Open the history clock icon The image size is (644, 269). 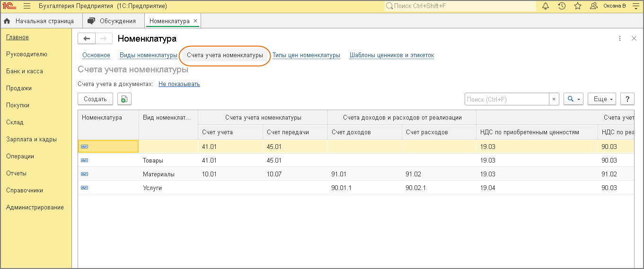[x=562, y=6]
